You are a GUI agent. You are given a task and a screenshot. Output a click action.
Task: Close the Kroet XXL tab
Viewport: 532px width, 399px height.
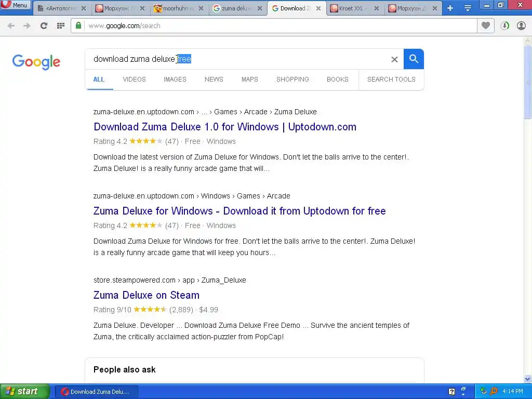point(376,8)
